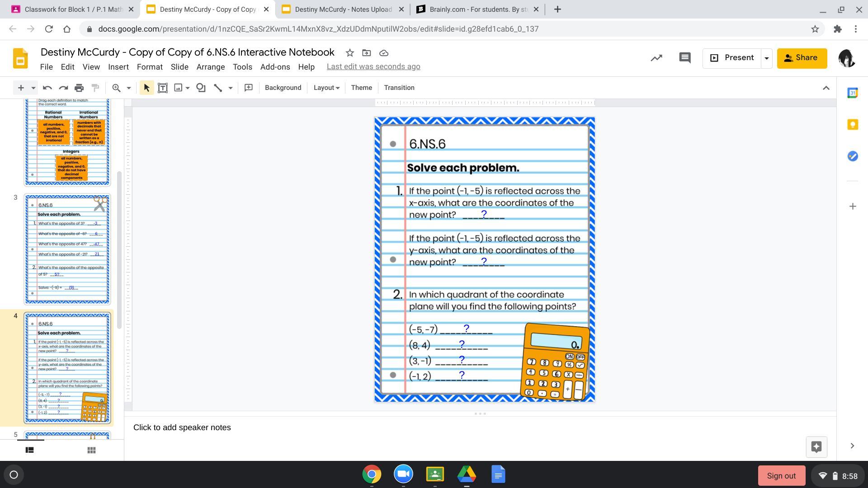Switch to grid view of slides
Viewport: 868px width, 488px height.
click(91, 450)
